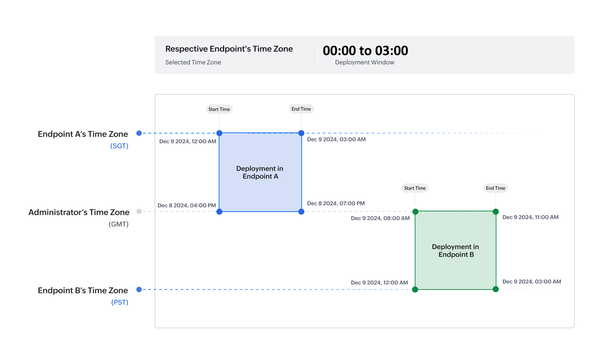The image size is (598, 364).
Task: Click the Endpoint A's Time Zone row dot
Action: (x=139, y=133)
